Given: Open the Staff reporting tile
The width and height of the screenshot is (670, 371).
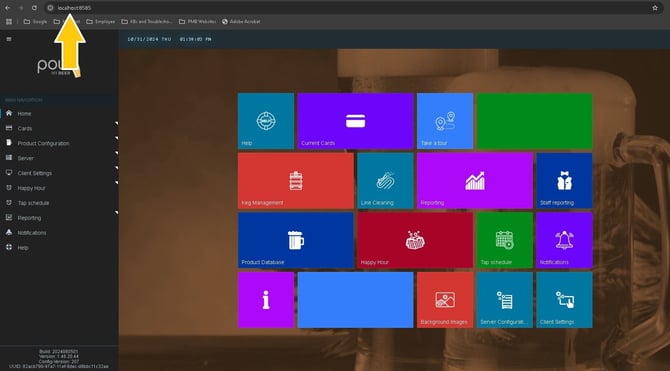Looking at the screenshot, I should coord(564,181).
